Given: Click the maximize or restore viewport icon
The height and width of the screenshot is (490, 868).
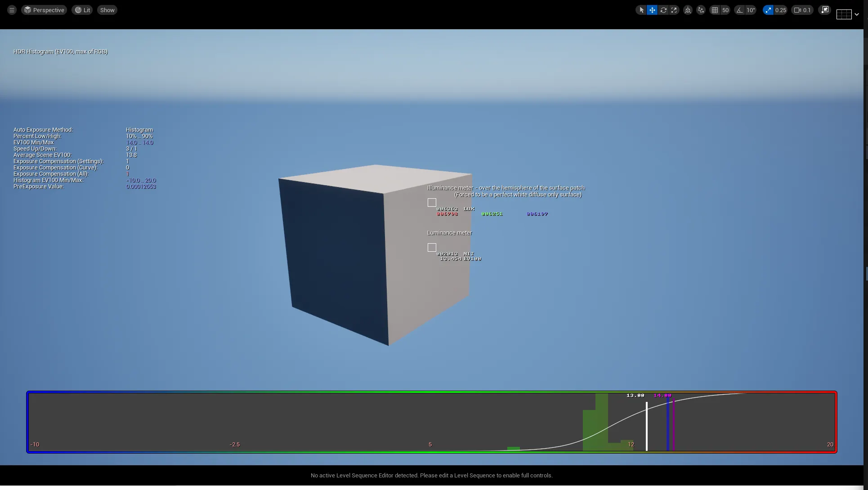Looking at the screenshot, I should (x=824, y=10).
